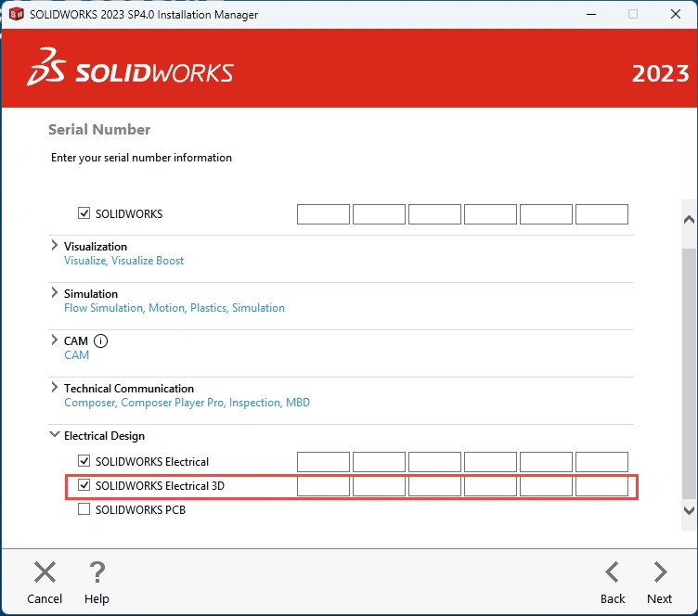
Task: Minimize the Installation Manager window
Action: point(591,14)
